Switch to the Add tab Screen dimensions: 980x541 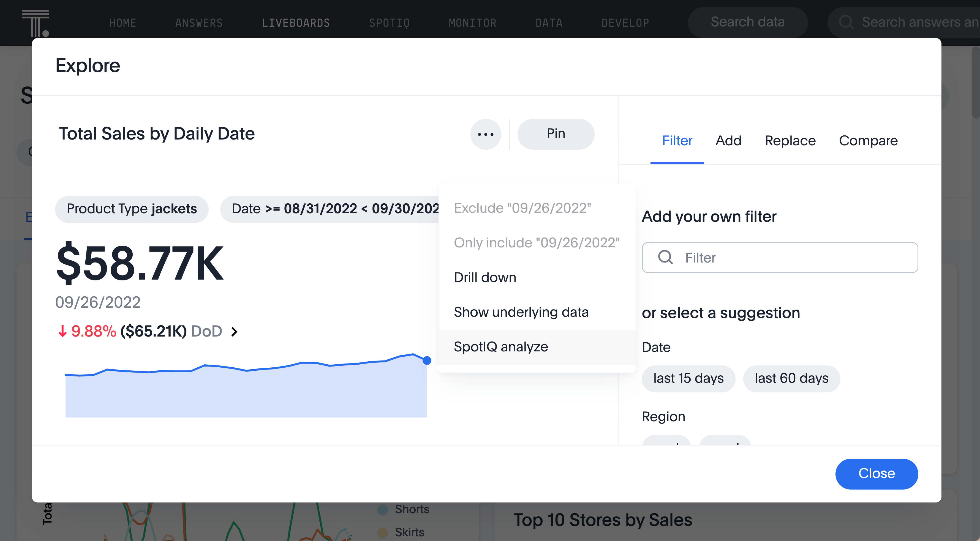pos(728,141)
